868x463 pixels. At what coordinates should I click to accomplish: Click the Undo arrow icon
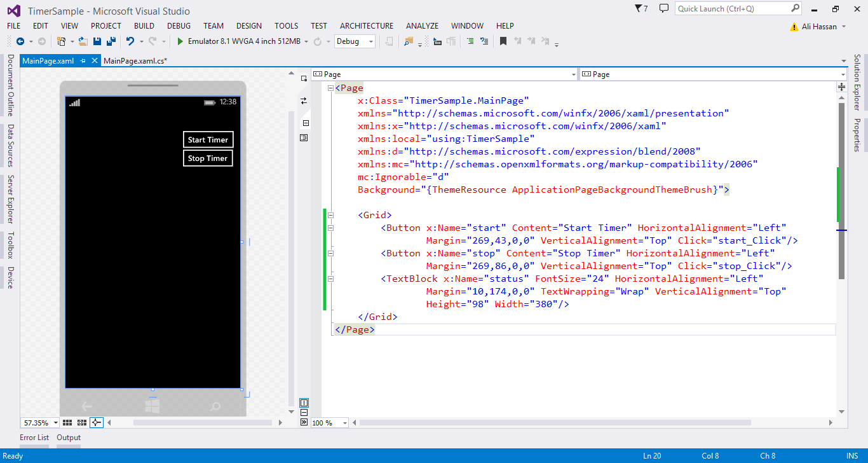click(130, 41)
